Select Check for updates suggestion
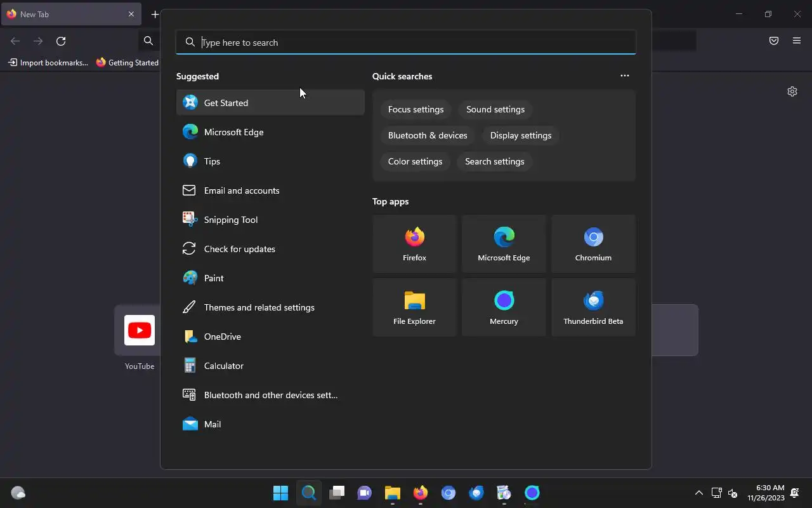Image resolution: width=812 pixels, height=508 pixels. [x=270, y=249]
